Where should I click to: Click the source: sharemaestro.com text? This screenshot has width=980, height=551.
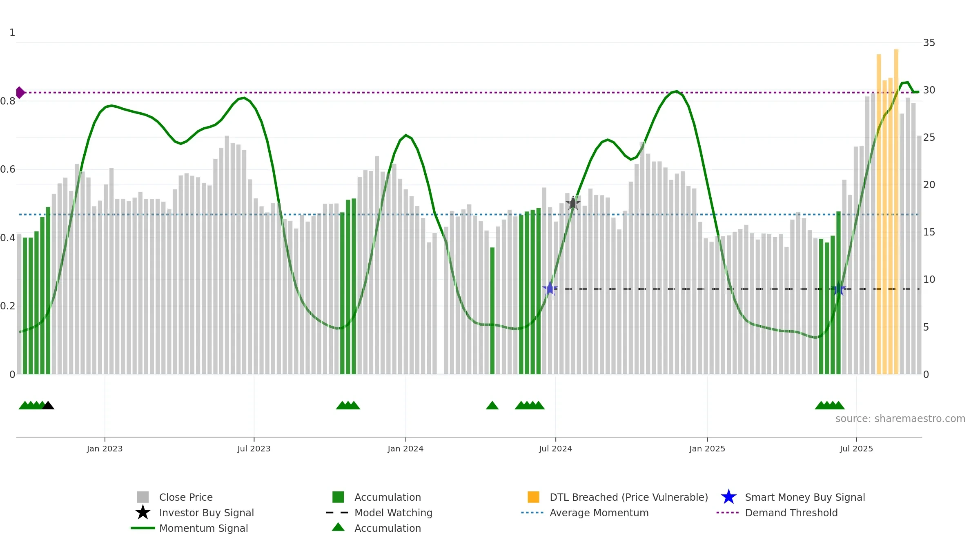pos(900,419)
